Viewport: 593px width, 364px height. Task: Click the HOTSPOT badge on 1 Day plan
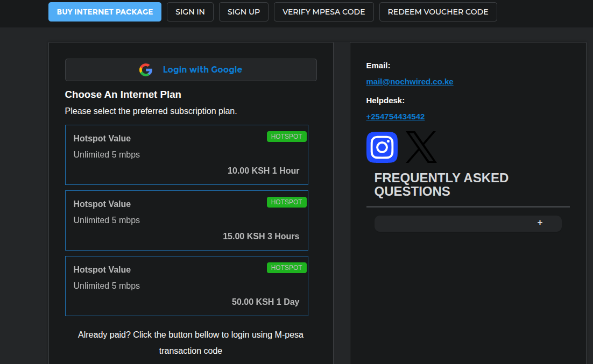[286, 268]
